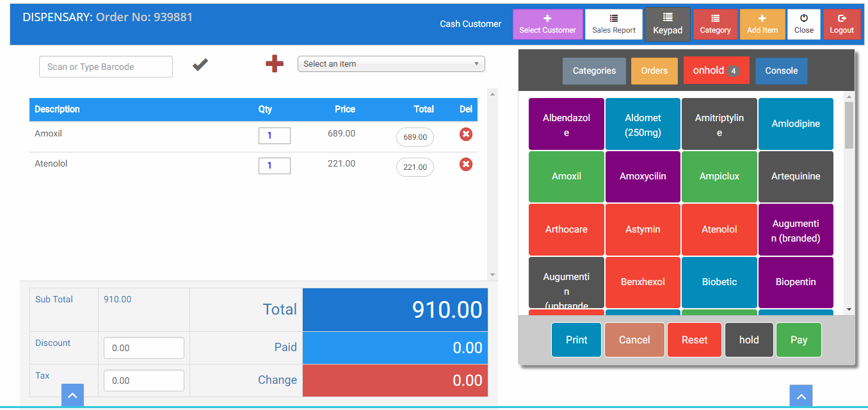The image size is (868, 410).
Task: Open the onhold tab with 4 badge
Action: [x=716, y=70]
